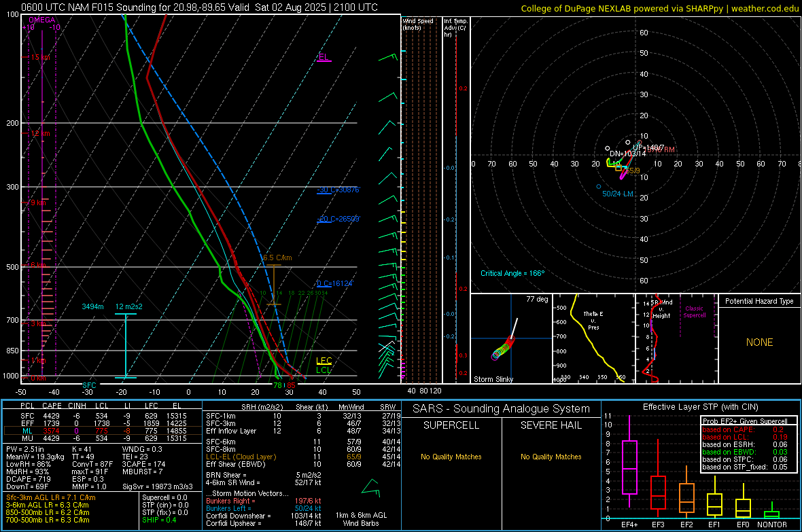Viewport: 802px width, 532px height.
Task: Click the 12 m2s2 helicity label
Action: click(129, 306)
